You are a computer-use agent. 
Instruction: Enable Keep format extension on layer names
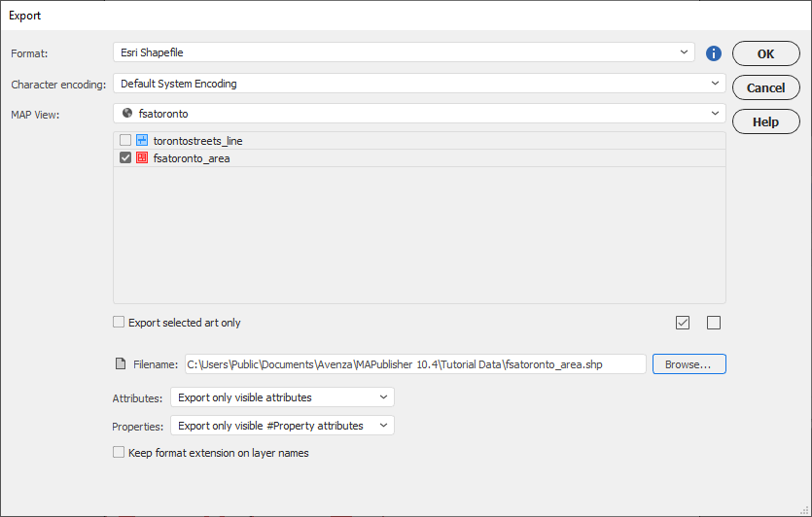pyautogui.click(x=119, y=452)
